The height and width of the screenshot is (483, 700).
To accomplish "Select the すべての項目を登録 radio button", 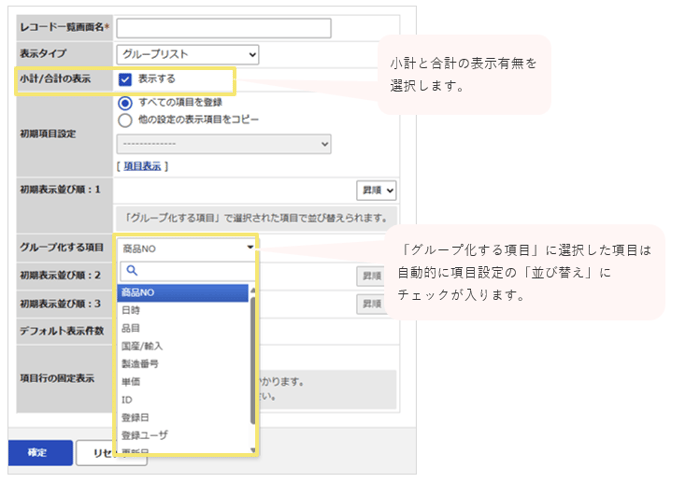I will (x=125, y=103).
